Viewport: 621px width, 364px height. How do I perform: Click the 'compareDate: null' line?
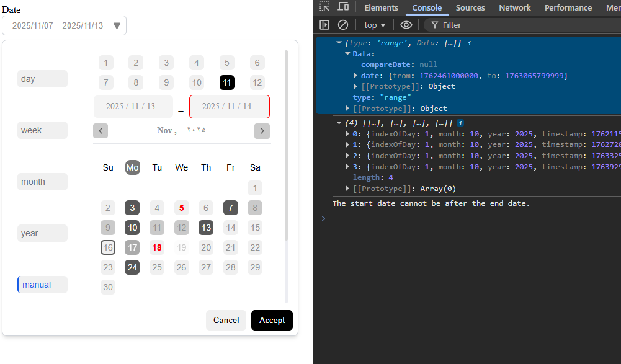pyautogui.click(x=399, y=64)
